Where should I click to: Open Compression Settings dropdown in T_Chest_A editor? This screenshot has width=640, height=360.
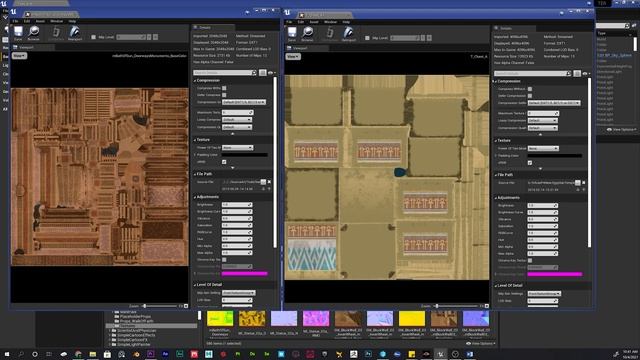(554, 103)
